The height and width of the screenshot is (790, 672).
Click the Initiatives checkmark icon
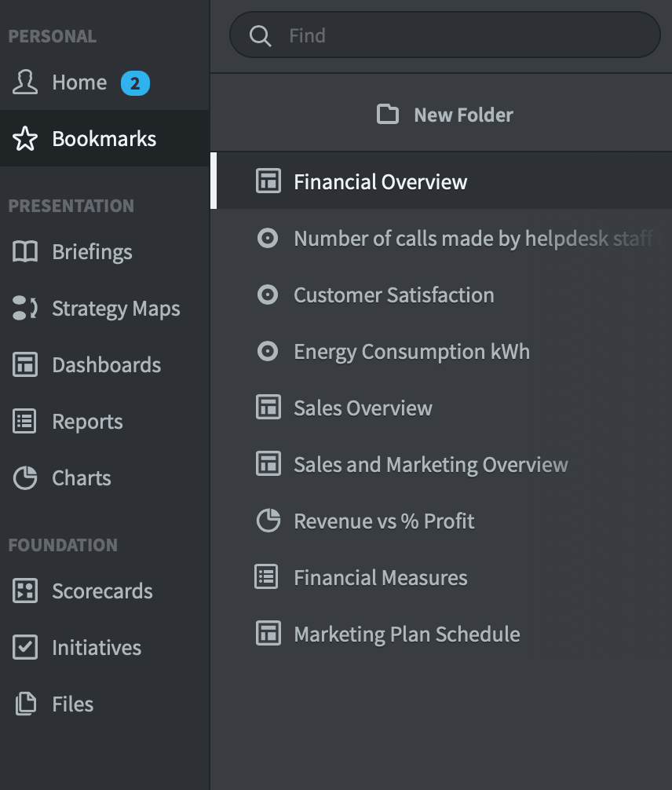click(24, 647)
